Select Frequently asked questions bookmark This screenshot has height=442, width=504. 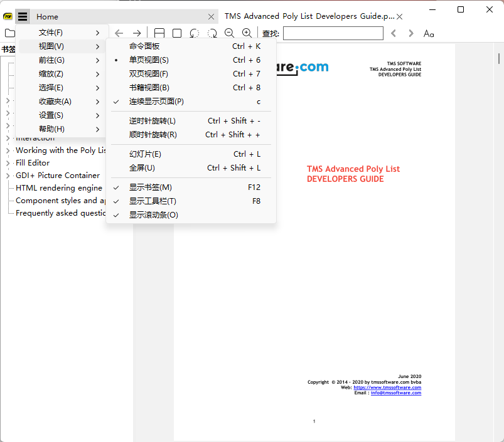[x=60, y=213]
